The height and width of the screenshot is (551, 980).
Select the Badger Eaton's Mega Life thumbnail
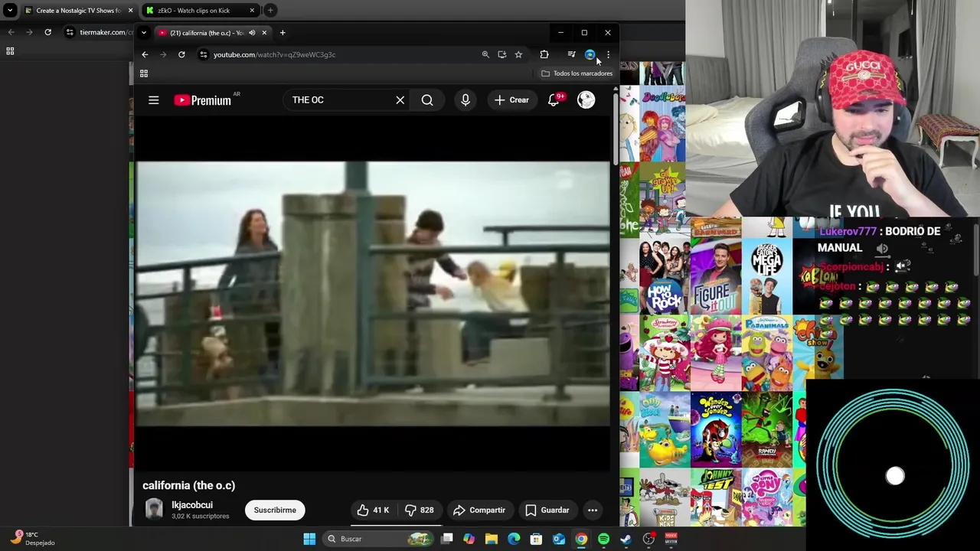(766, 278)
